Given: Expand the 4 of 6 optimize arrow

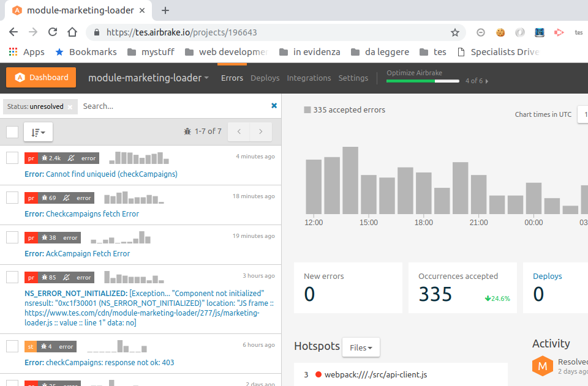Looking at the screenshot, I should coord(487,81).
